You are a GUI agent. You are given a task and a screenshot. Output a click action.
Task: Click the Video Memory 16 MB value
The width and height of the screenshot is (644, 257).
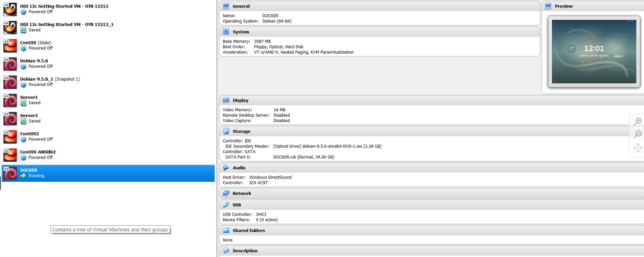coord(280,110)
